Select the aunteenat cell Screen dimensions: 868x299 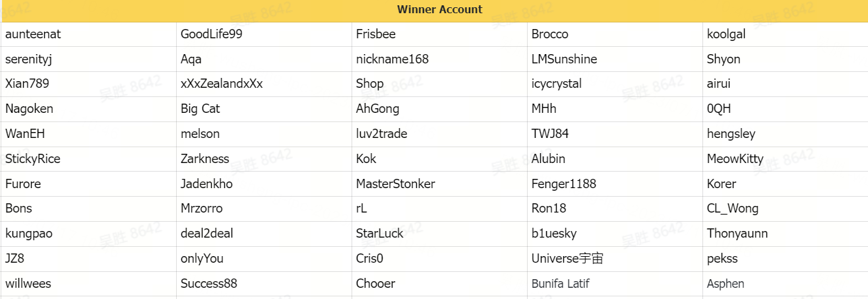pos(89,34)
